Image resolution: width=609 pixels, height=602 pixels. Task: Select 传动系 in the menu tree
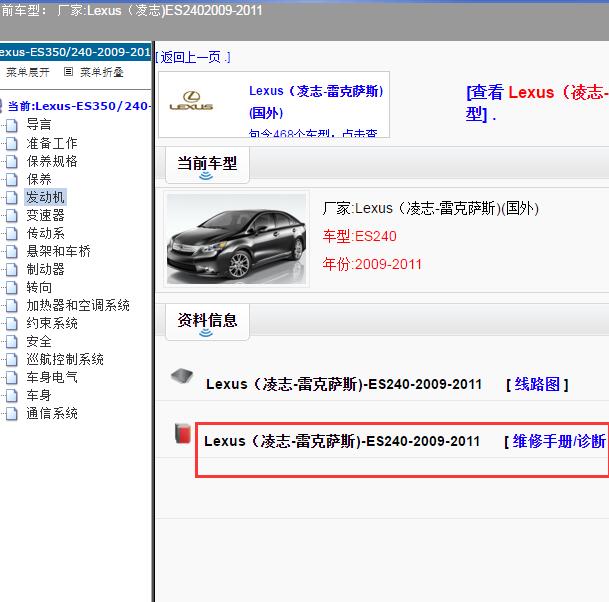click(45, 233)
